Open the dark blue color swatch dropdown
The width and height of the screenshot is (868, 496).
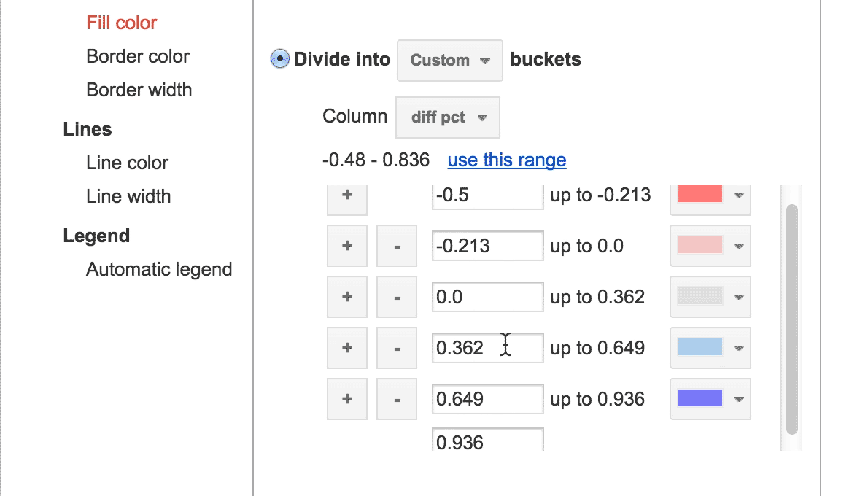[710, 399]
